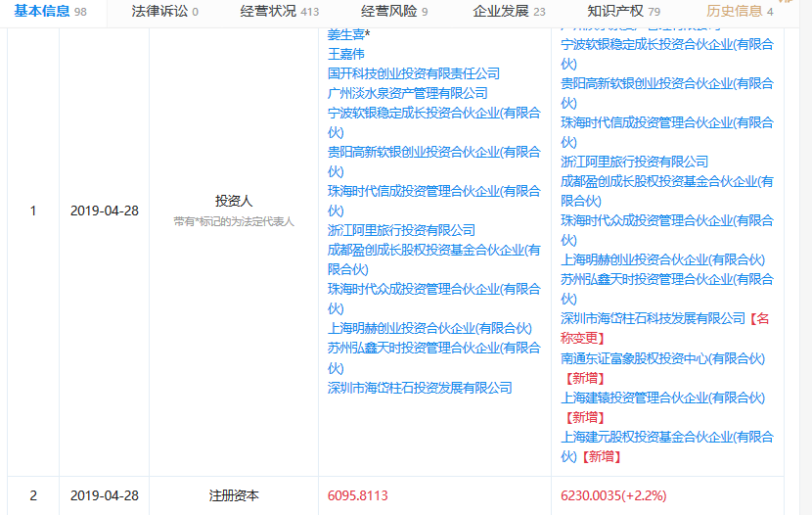Open 浙江阿里旅行投资有限公司 in after-change column
The height and width of the screenshot is (515, 812).
[x=634, y=162]
